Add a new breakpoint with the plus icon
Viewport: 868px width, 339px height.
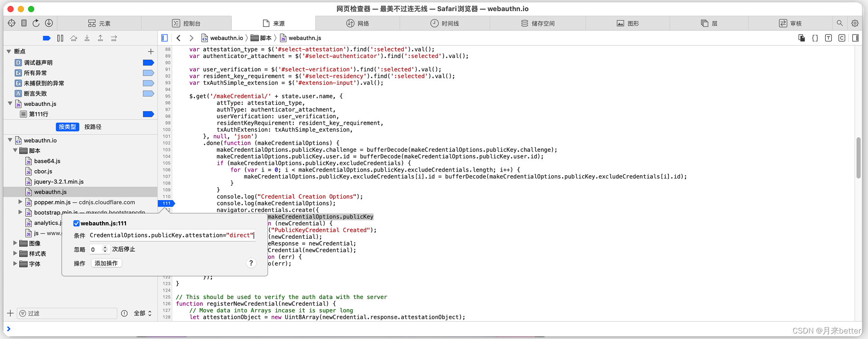[x=151, y=52]
